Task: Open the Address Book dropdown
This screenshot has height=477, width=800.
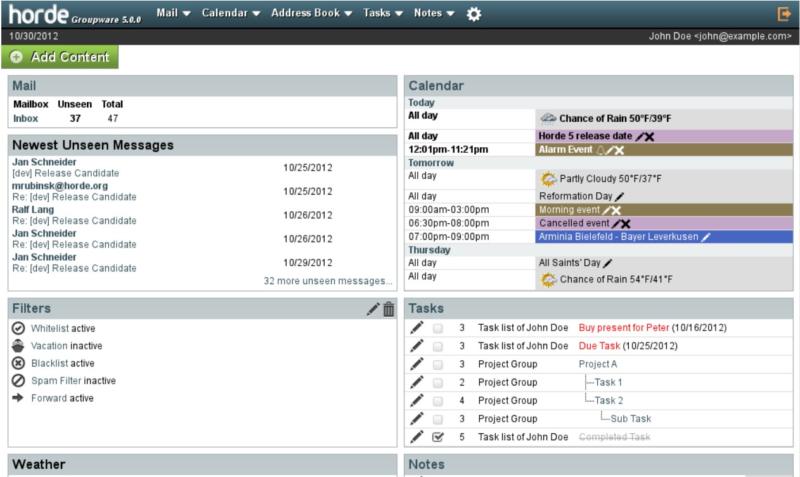Action: click(x=311, y=14)
